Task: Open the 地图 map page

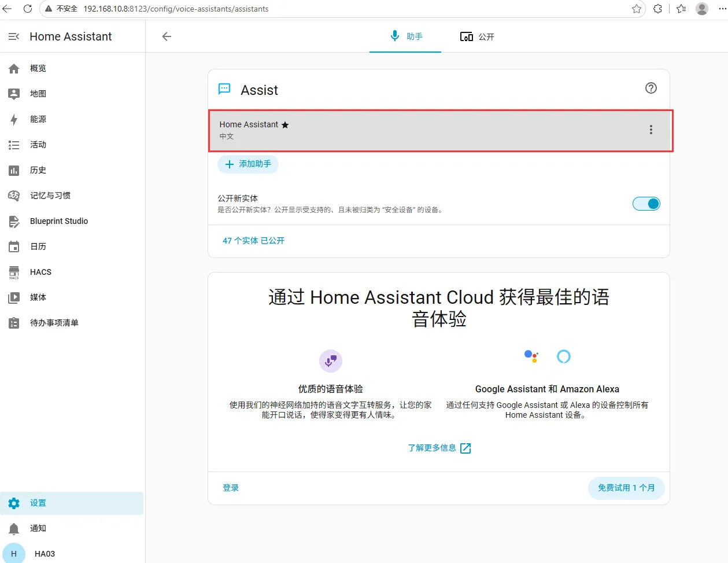Action: tap(72, 94)
